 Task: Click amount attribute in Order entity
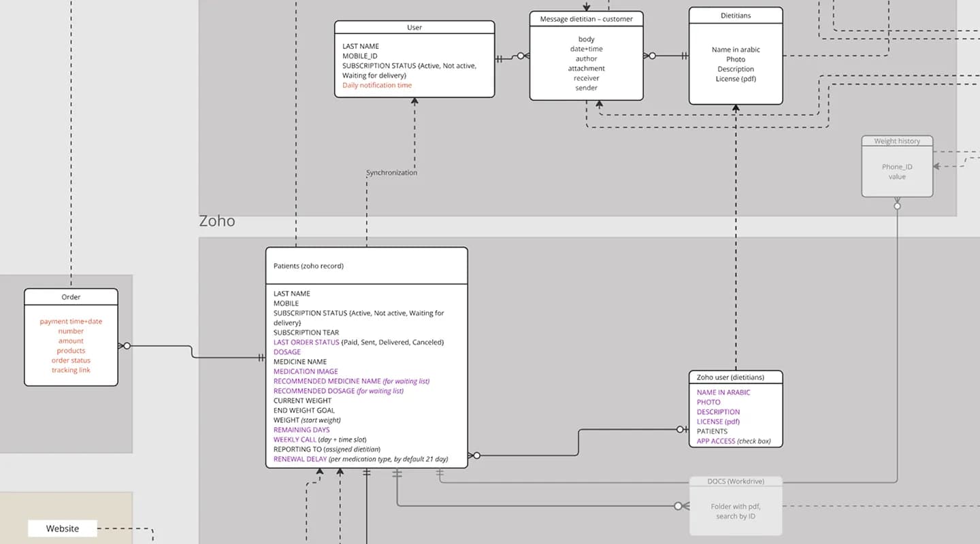(x=71, y=341)
